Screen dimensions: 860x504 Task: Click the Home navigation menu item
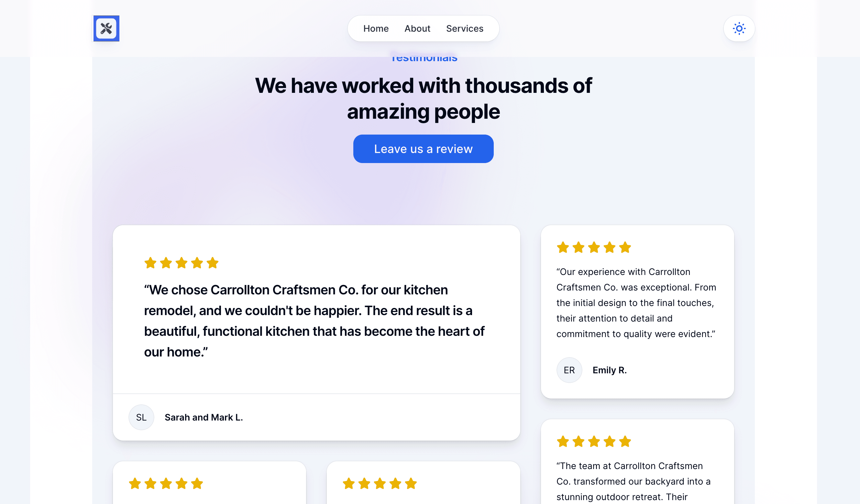376,28
